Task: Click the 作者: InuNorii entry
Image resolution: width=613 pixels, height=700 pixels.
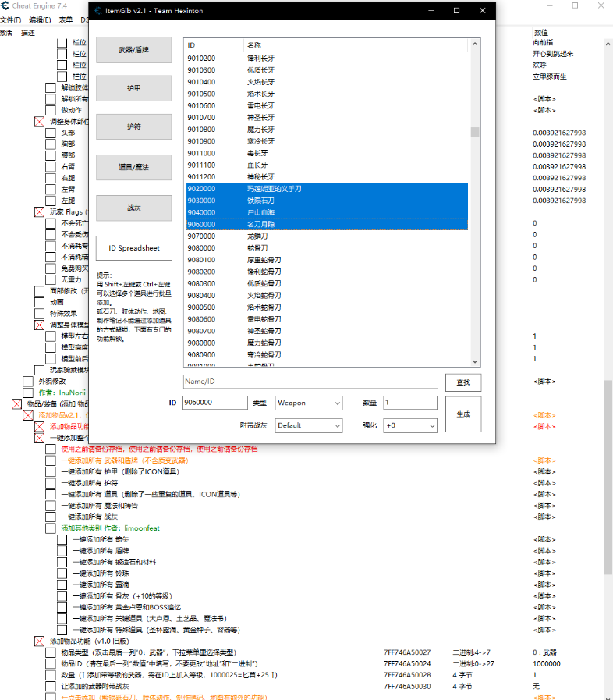Action: coord(62,393)
